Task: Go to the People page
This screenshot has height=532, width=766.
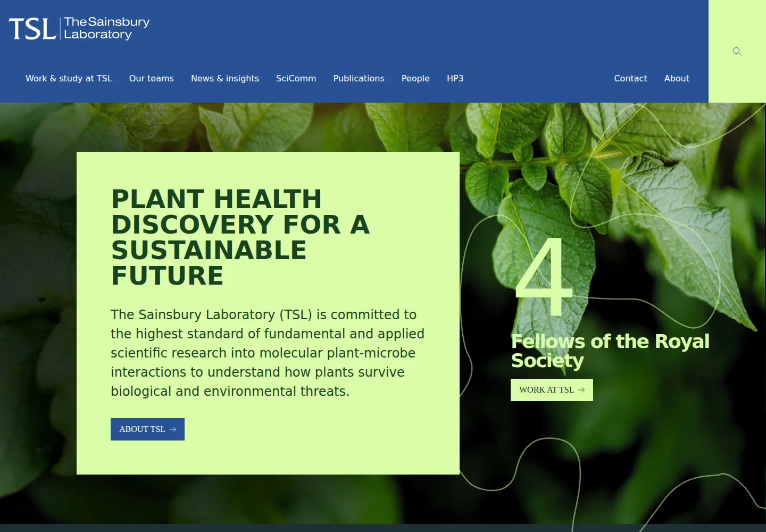Action: [x=415, y=78]
